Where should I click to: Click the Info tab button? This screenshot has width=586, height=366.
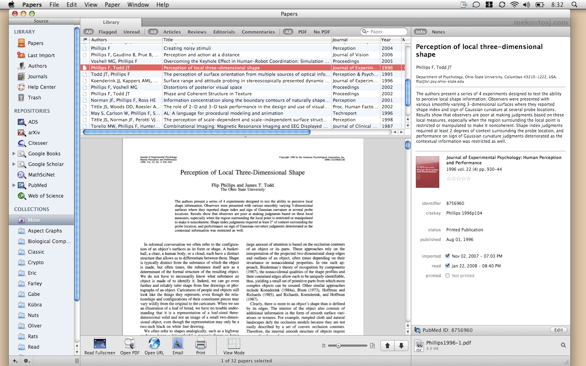click(x=420, y=32)
